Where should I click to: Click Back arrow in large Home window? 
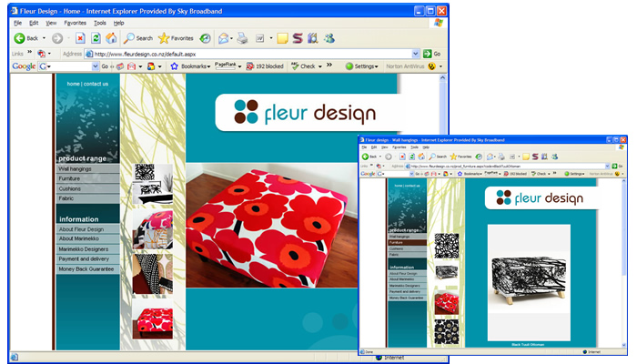point(19,38)
